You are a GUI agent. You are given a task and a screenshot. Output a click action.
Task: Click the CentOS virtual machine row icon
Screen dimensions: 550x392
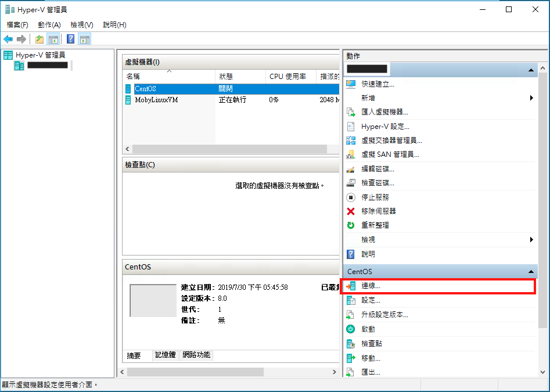point(128,89)
